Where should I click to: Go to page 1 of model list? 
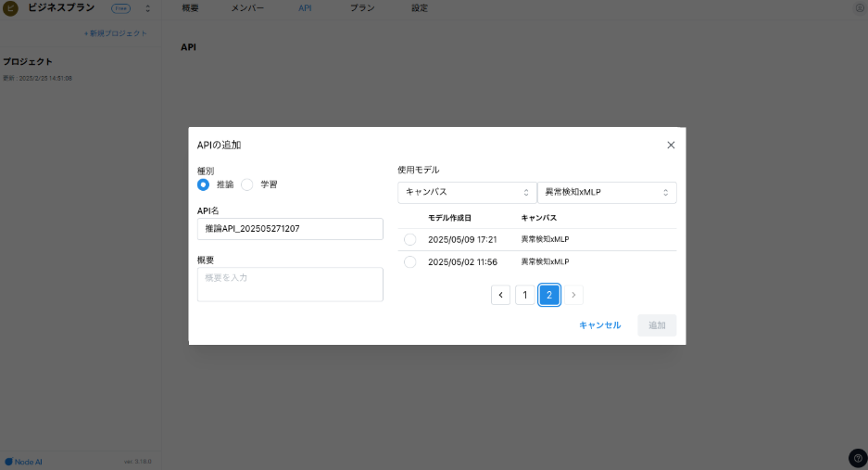tap(524, 295)
